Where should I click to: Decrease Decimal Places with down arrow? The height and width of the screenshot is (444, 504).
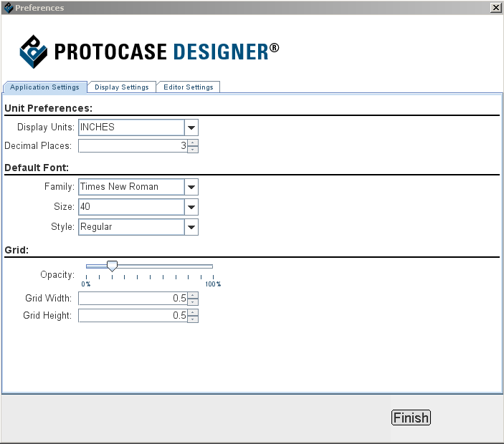coord(193,149)
